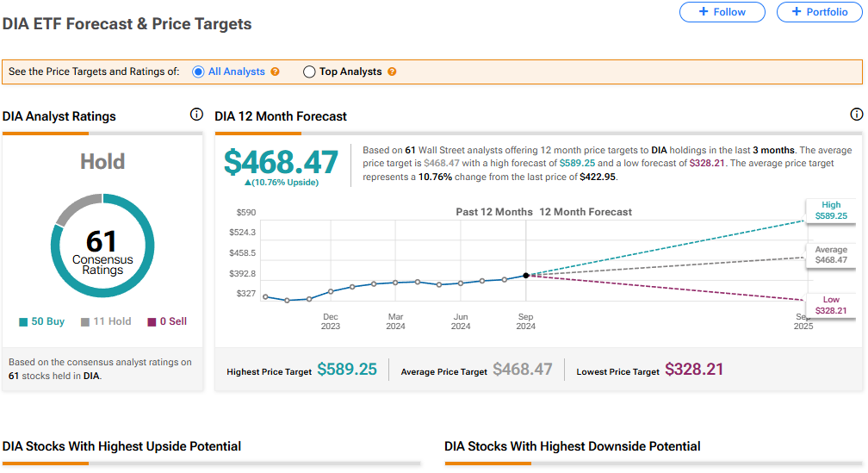Click the Dec 2023 axis label
This screenshot has height=473, width=868.
[331, 322]
